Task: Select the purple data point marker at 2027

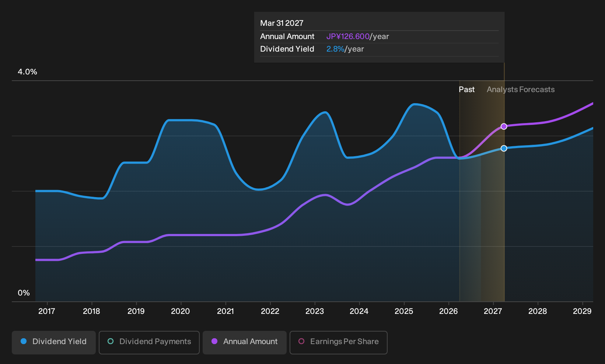Action: [504, 126]
